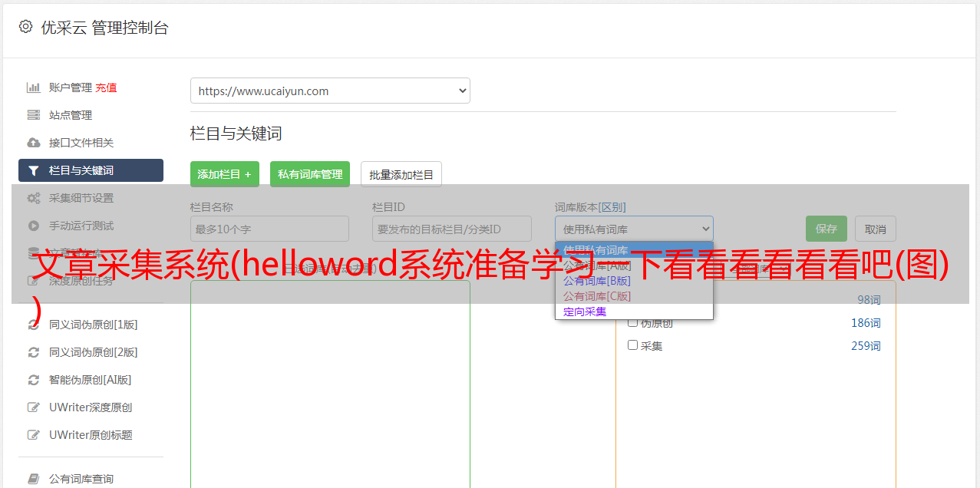Tick the 伪原创 checkbox
Screen dimensions: 980x488
coord(633,322)
